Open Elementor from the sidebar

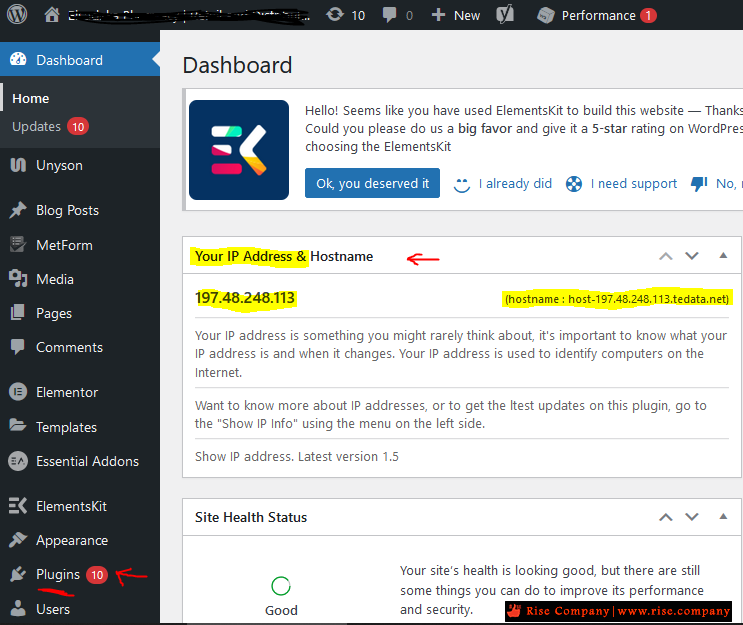coord(66,392)
